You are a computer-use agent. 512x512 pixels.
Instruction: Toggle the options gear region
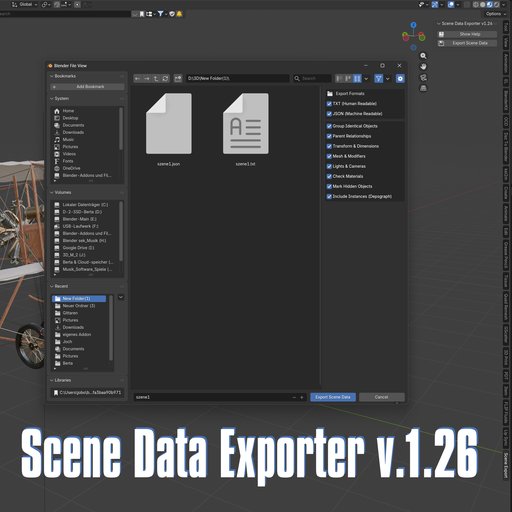[400, 78]
